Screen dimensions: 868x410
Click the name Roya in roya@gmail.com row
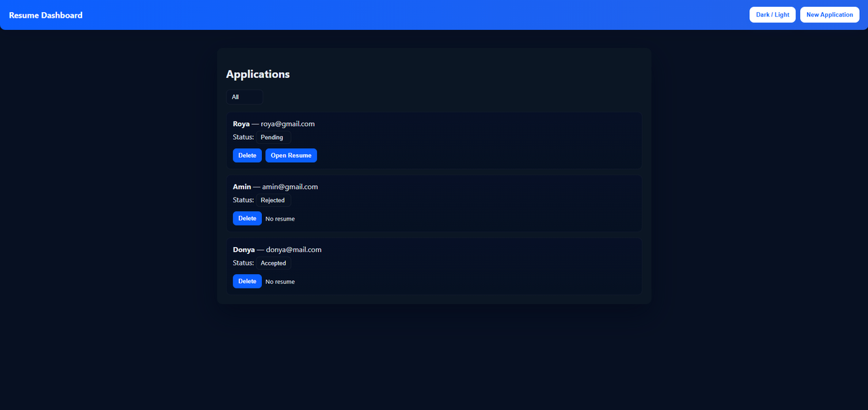coord(241,124)
